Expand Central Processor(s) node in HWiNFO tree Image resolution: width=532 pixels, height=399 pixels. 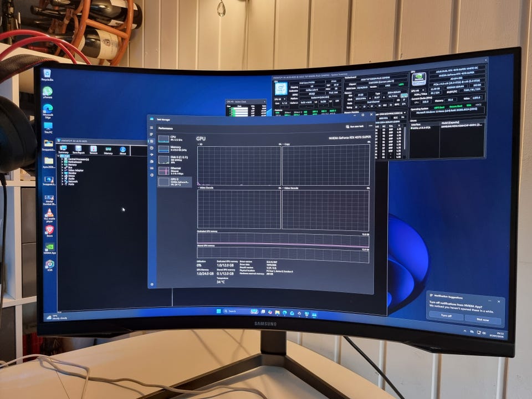[x=62, y=159]
